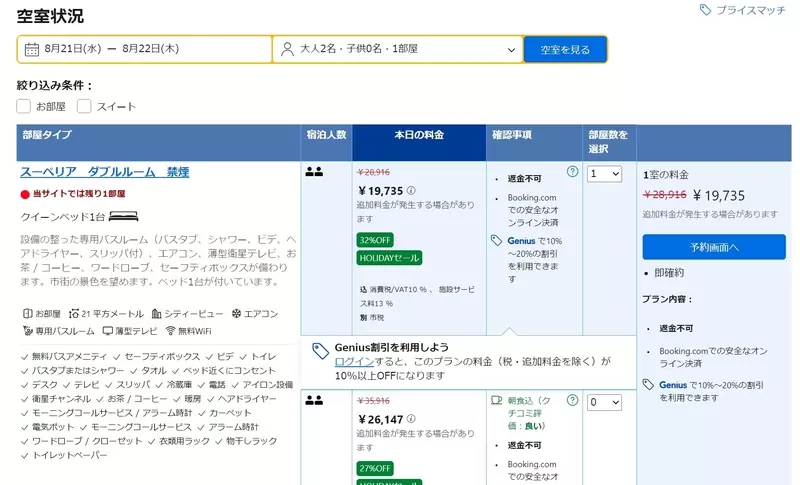Screen dimensions: 800x485
Task: Click help icon beside 返金不可 in first row
Action: [x=572, y=172]
